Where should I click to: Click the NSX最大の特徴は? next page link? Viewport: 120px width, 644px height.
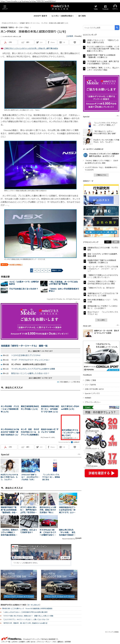pyautogui.click(x=16, y=264)
